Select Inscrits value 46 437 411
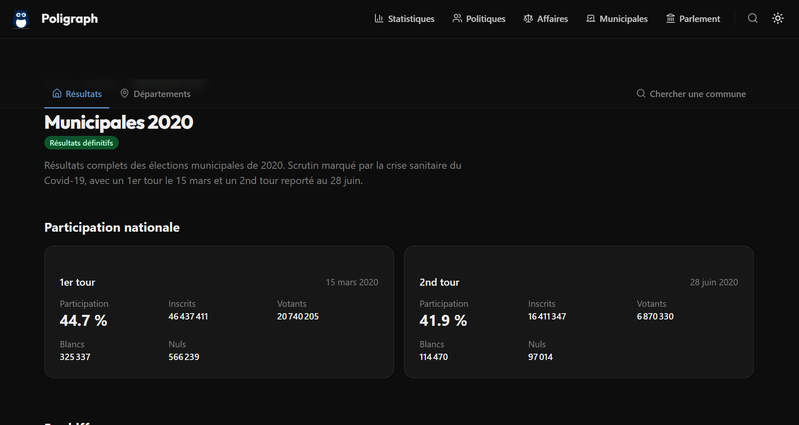Viewport: 799px width, 425px height. click(x=188, y=316)
